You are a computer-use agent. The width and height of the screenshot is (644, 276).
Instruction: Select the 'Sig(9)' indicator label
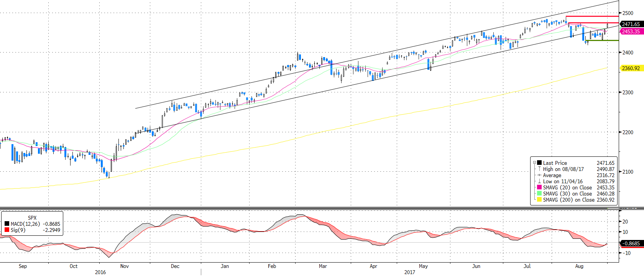point(18,230)
